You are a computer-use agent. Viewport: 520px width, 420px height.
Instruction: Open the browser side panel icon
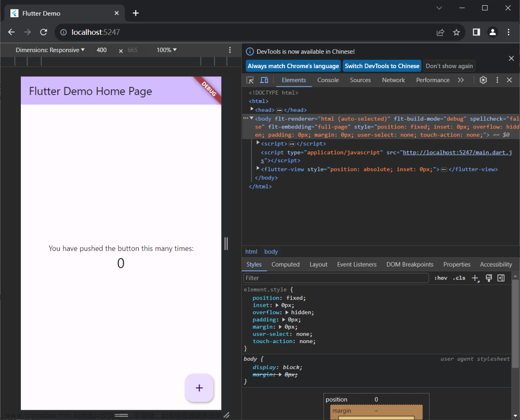click(x=476, y=32)
